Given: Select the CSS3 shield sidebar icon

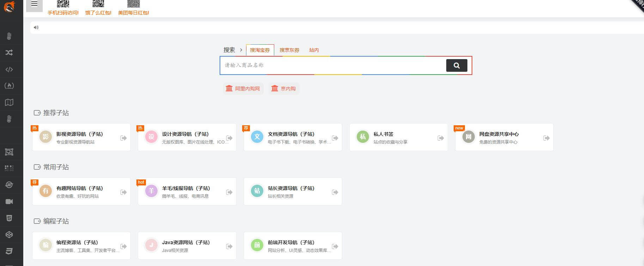Looking at the screenshot, I should click(x=9, y=251).
